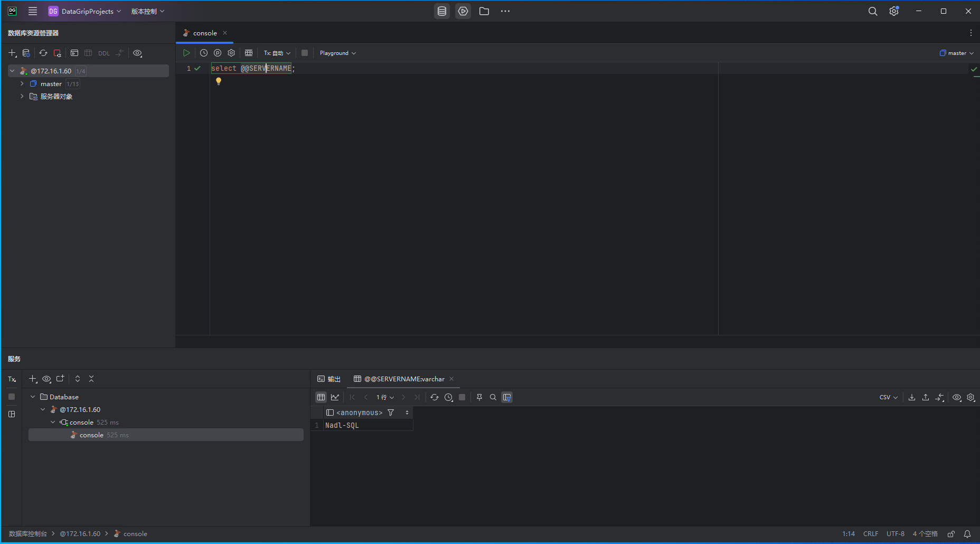Open the master schema selector dropdown
Image resolution: width=980 pixels, height=544 pixels.
tap(956, 53)
